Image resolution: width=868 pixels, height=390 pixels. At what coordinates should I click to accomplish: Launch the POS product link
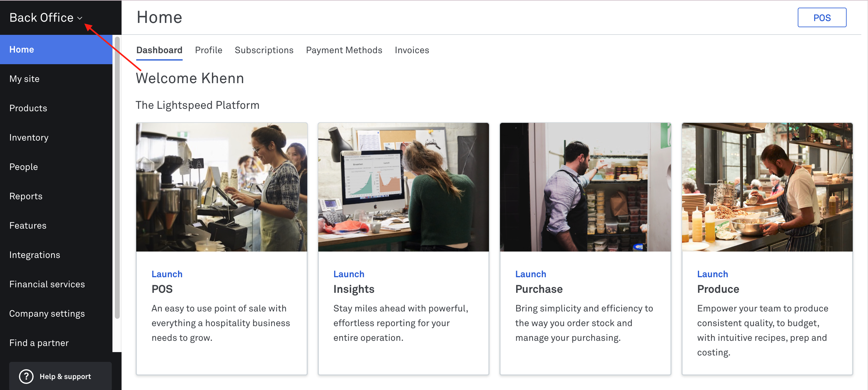[x=167, y=274]
